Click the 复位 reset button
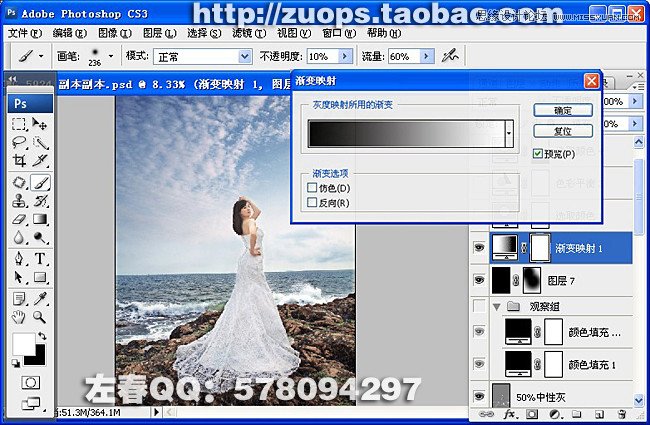 click(563, 131)
